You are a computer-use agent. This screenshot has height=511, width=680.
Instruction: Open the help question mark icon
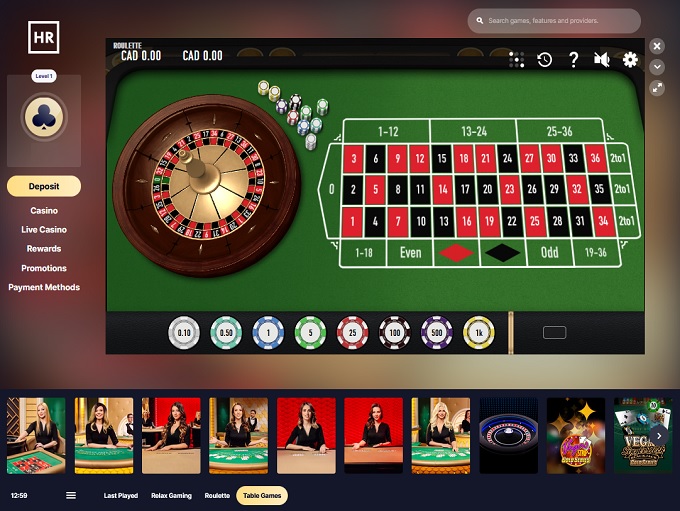click(x=573, y=59)
